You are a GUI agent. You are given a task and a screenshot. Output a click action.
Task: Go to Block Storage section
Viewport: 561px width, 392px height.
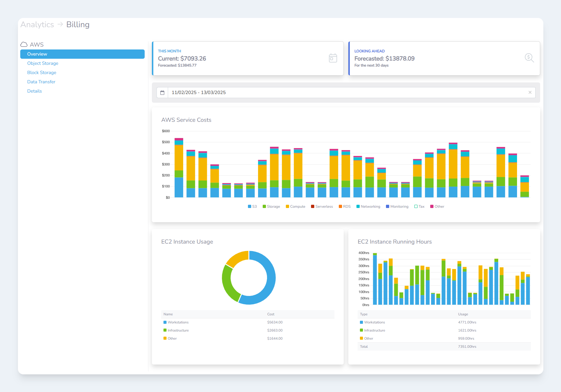point(42,73)
